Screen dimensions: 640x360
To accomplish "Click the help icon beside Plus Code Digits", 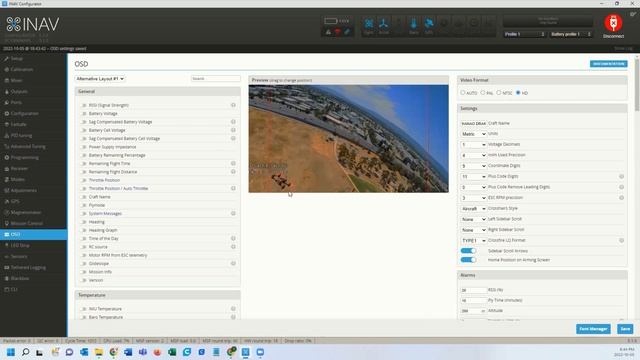I will click(x=621, y=176).
